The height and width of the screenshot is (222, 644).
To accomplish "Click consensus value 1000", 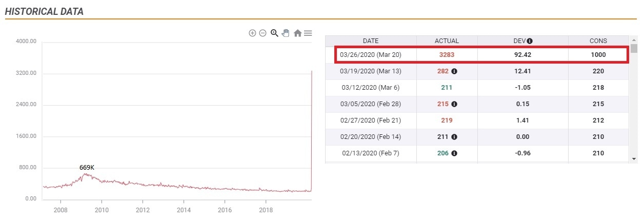I will click(598, 55).
